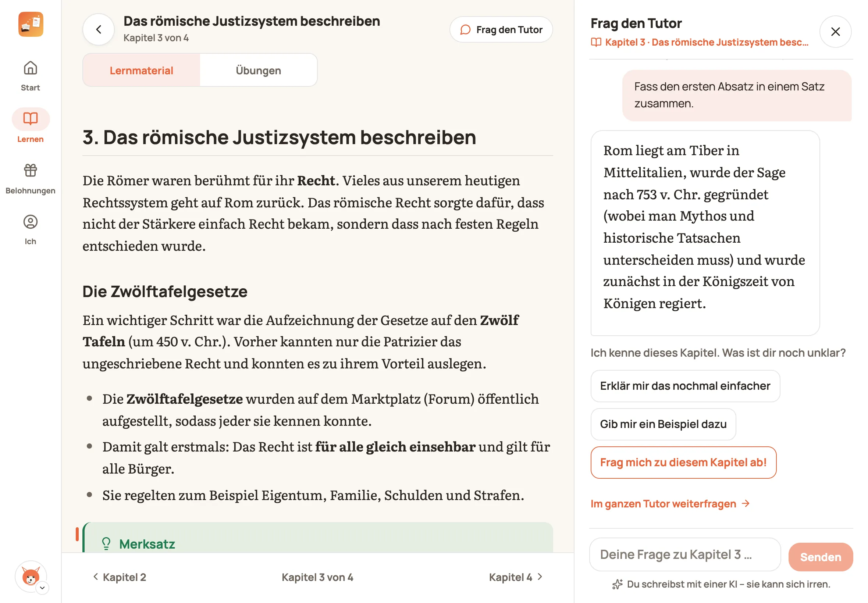Image resolution: width=868 pixels, height=603 pixels.
Task: Go to Start via house icon
Action: point(30,68)
